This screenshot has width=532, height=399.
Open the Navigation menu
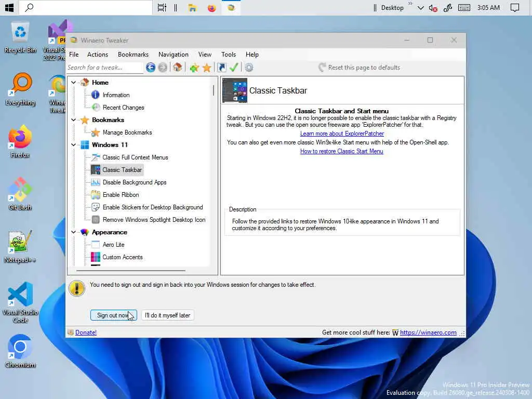(173, 55)
